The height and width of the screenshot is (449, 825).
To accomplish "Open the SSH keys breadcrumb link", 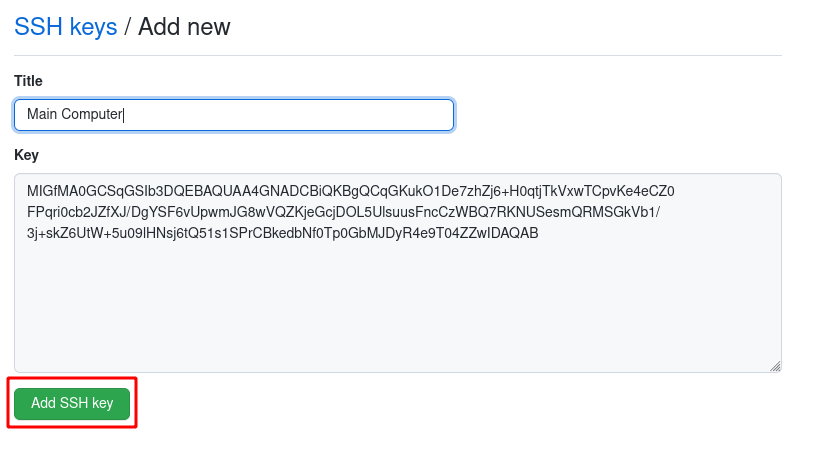I will coord(65,26).
